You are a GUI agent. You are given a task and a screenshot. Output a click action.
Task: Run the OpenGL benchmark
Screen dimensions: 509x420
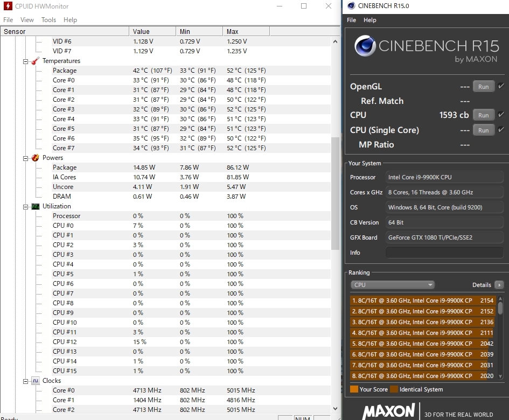[x=483, y=87]
